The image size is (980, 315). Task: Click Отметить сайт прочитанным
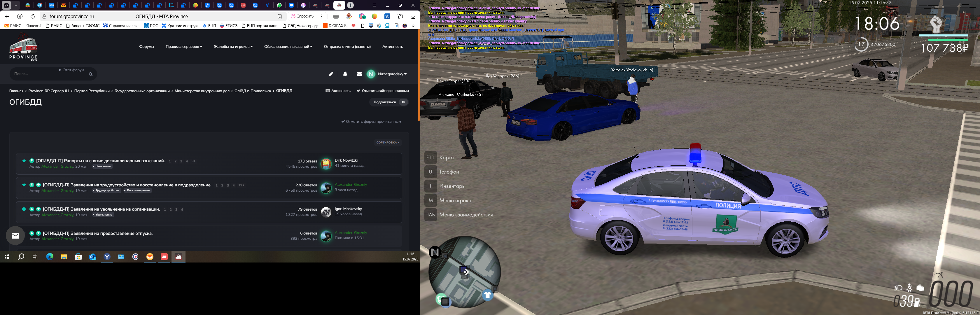(383, 90)
